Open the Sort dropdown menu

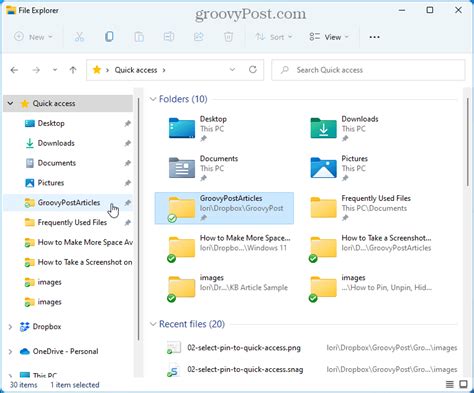(274, 37)
